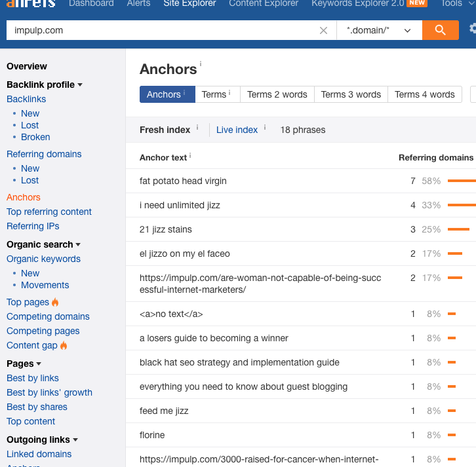Open the *.domain/* mode dropdown
Image resolution: width=476 pixels, height=467 pixels.
tap(379, 30)
